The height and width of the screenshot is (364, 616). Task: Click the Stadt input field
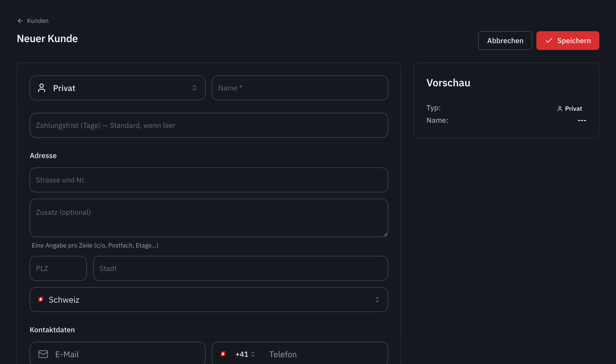[x=241, y=268]
